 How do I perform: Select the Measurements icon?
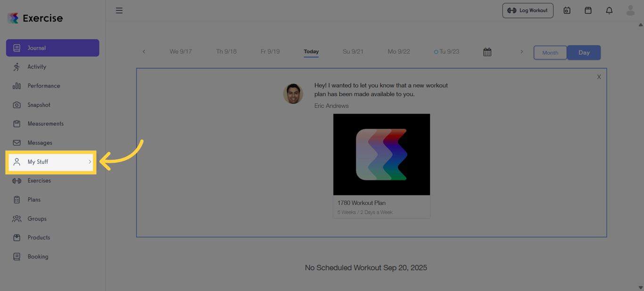(17, 123)
